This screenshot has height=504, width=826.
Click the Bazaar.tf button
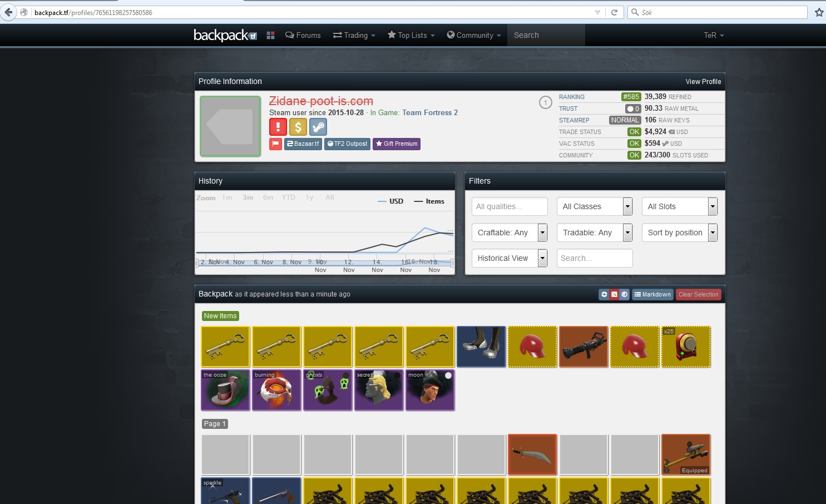tap(303, 144)
